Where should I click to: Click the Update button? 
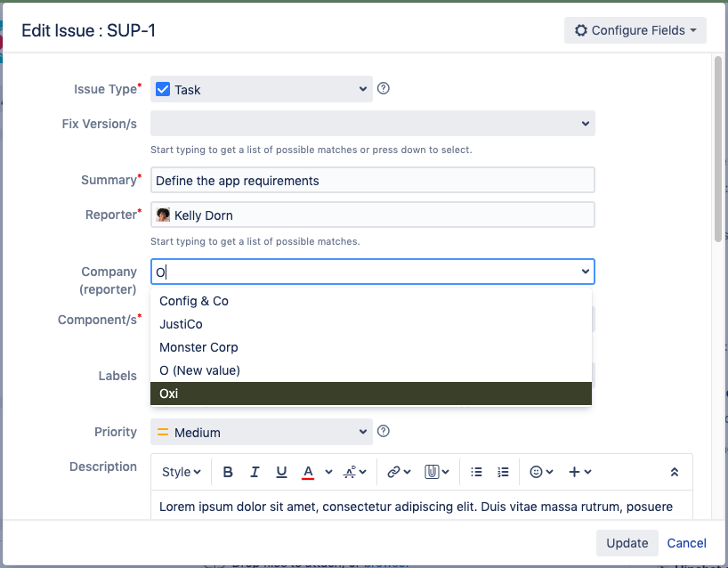point(627,543)
